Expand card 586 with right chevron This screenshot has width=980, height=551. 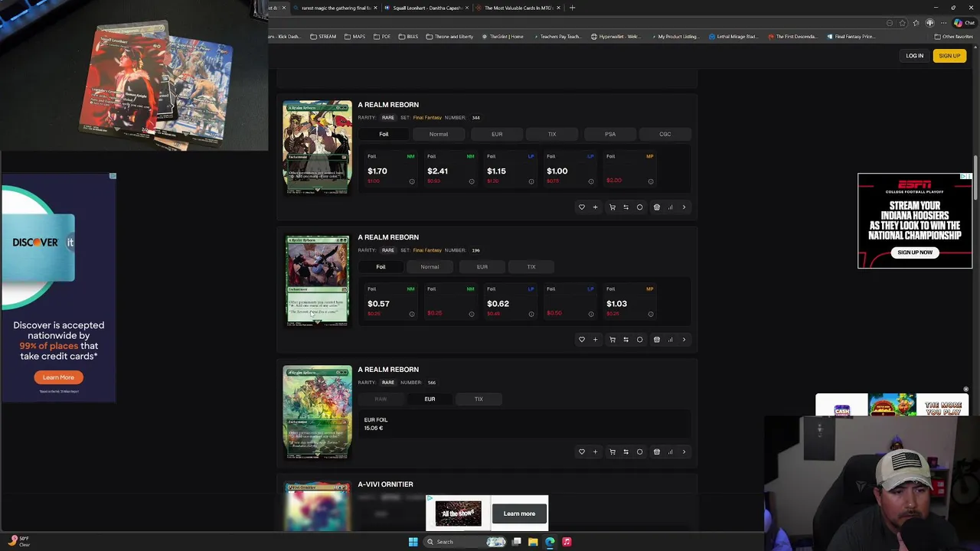[684, 452]
